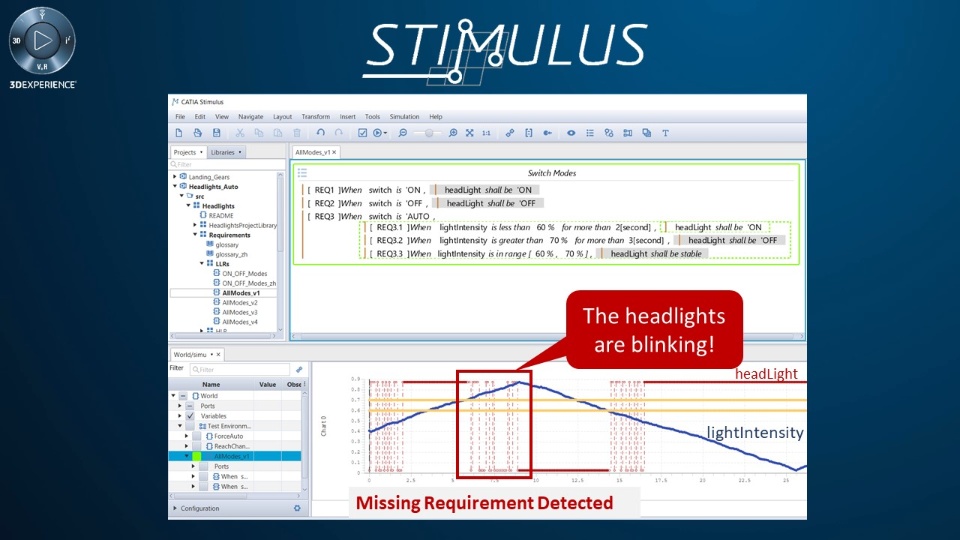Uncheck the Variables checkbox
This screenshot has height=540, width=960.
coord(190,416)
